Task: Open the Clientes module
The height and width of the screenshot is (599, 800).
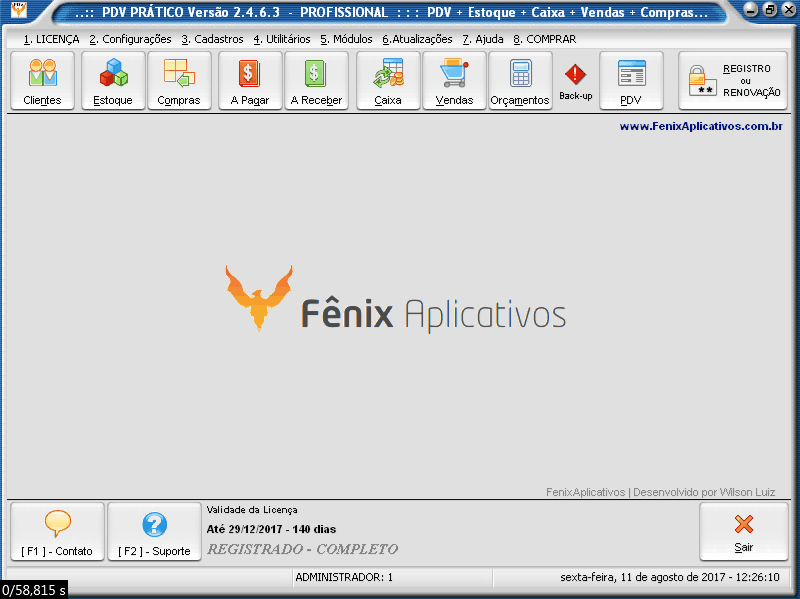Action: click(42, 81)
